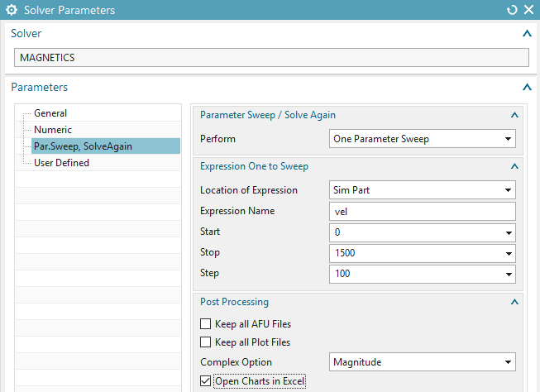Select General in the parameters tree
540x392 pixels.
tap(50, 113)
